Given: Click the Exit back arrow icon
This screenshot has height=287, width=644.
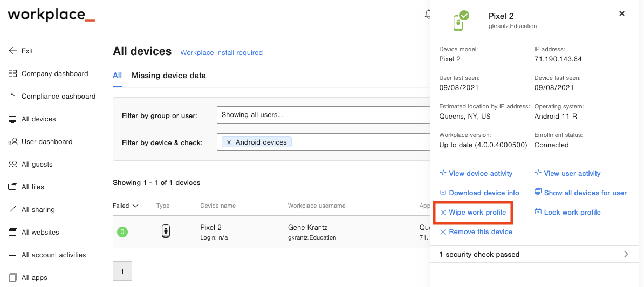Looking at the screenshot, I should [13, 51].
